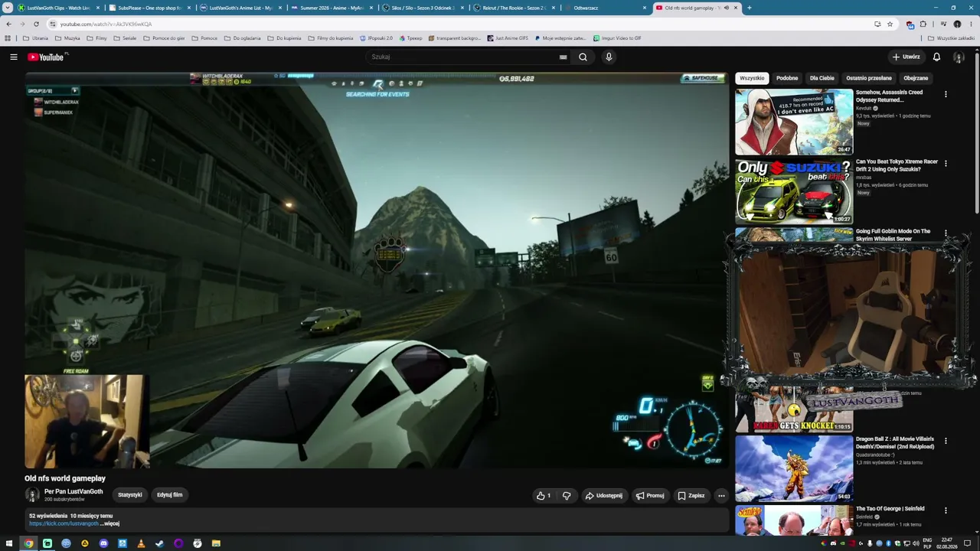980x551 pixels.
Task: Click the browser address bar URL
Action: click(x=106, y=24)
